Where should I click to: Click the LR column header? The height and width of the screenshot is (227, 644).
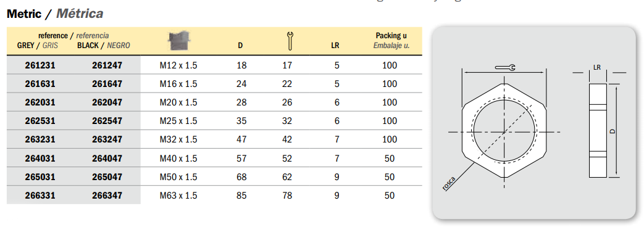pos(335,46)
